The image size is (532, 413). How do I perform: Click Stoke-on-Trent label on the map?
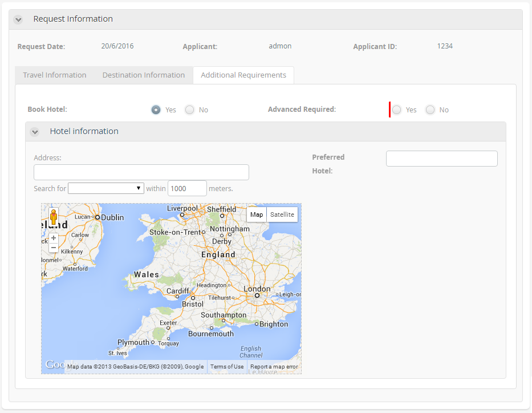pos(175,233)
